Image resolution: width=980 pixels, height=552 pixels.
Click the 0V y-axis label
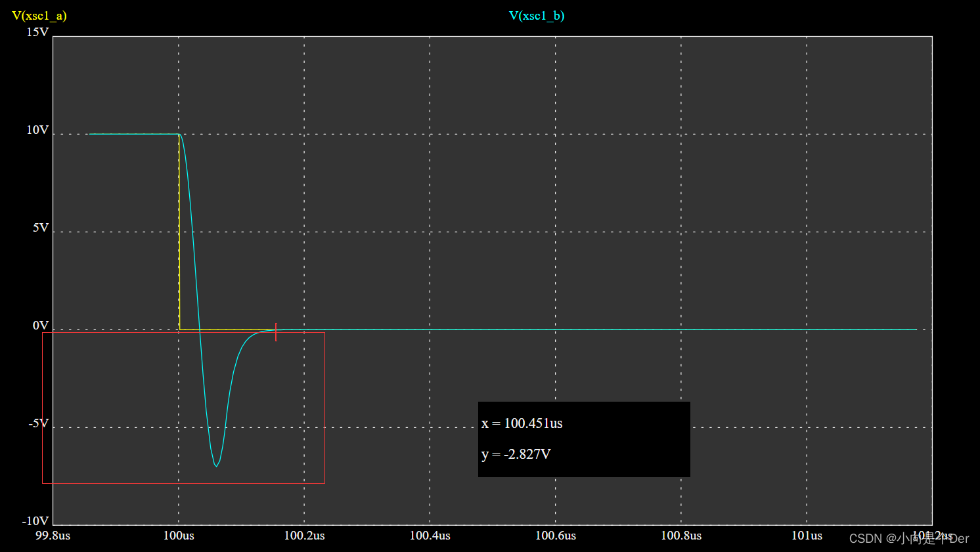41,326
